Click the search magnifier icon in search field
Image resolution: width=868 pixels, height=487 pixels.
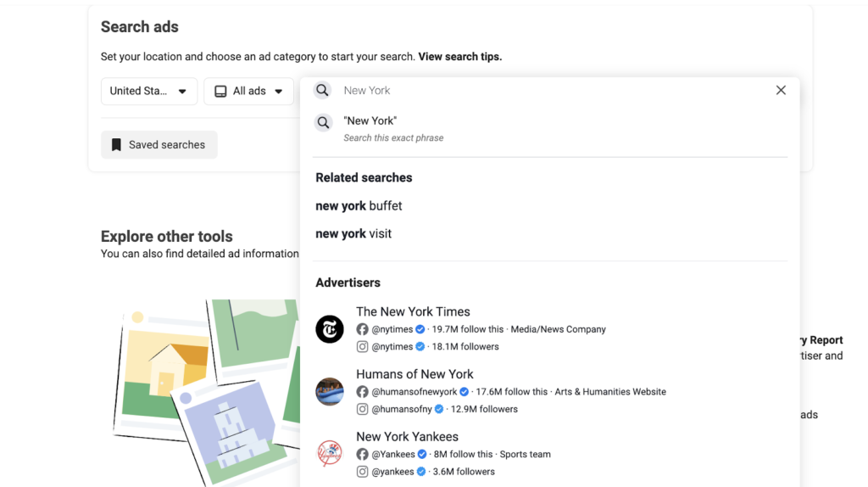(323, 90)
